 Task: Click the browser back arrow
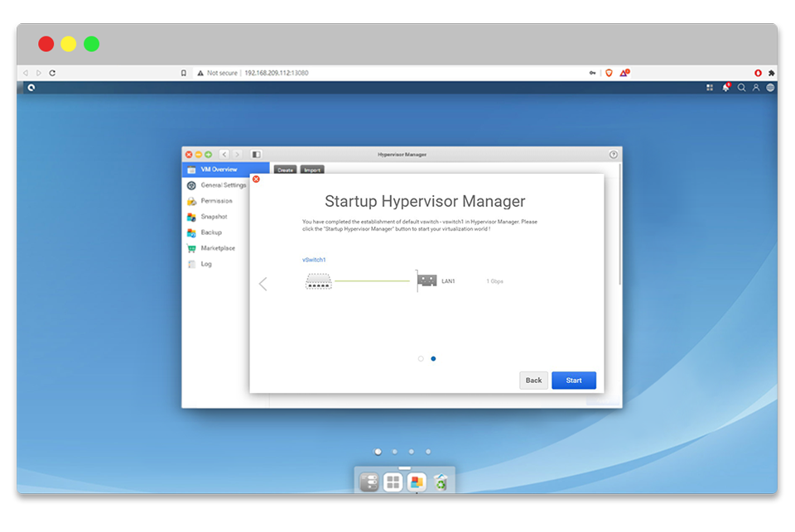[x=26, y=73]
